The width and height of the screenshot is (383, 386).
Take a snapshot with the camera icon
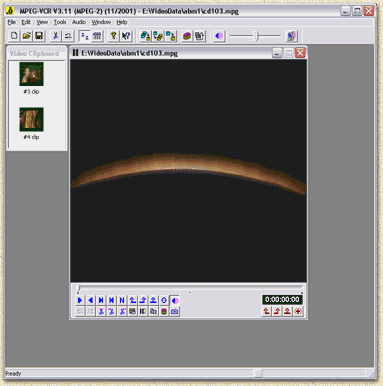pyautogui.click(x=174, y=311)
